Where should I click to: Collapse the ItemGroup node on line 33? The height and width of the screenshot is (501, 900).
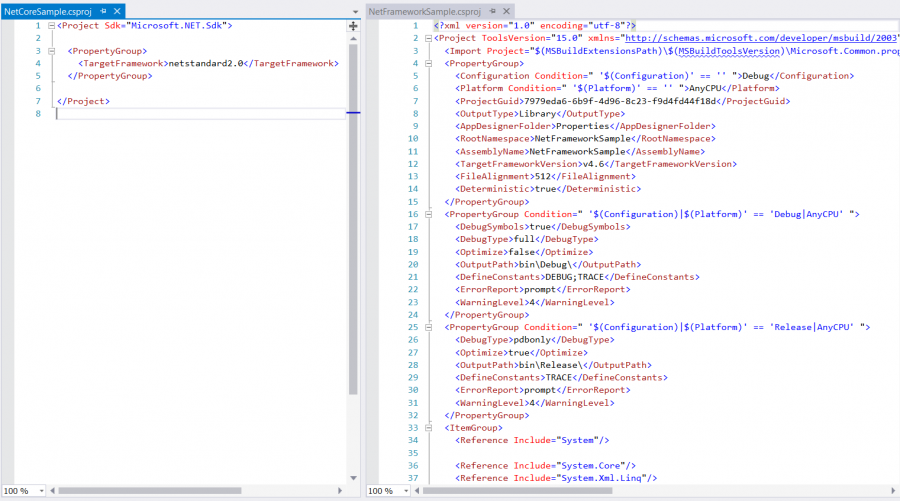click(x=429, y=428)
